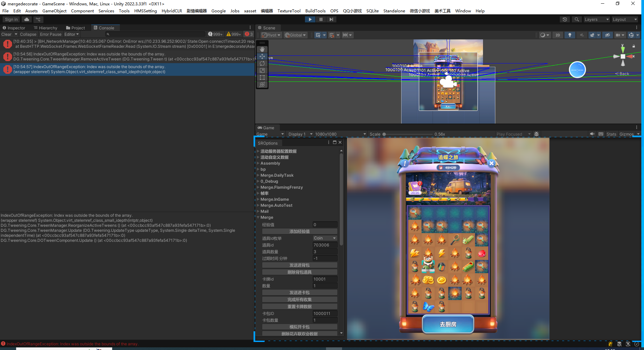Open the Coin item enum dropdown

pyautogui.click(x=325, y=238)
